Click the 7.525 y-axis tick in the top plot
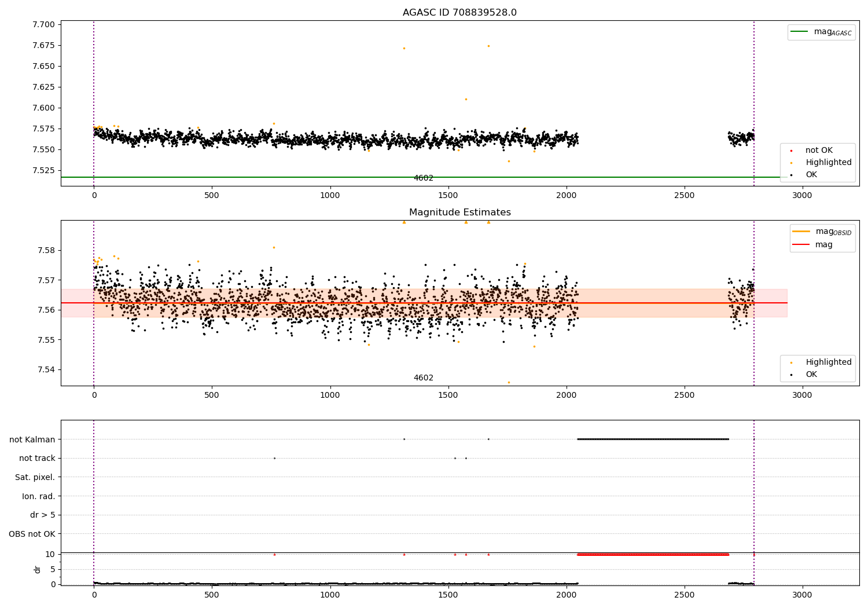868x608 pixels. (43, 170)
